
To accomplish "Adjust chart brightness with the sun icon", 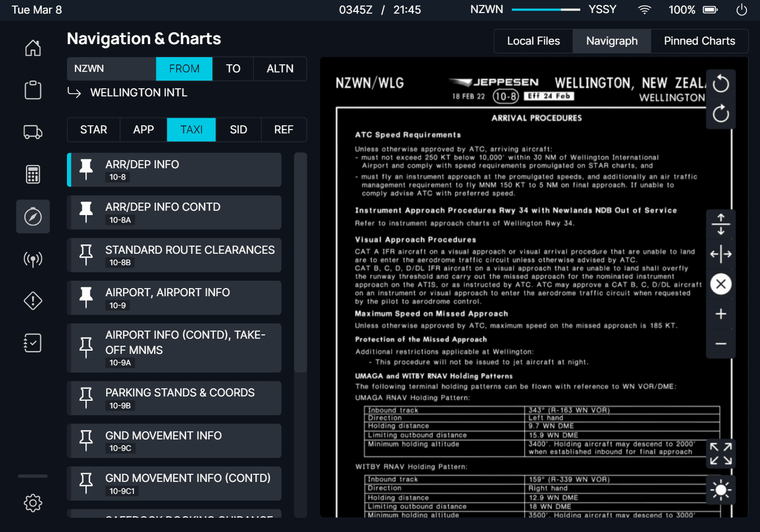I will pyautogui.click(x=720, y=490).
